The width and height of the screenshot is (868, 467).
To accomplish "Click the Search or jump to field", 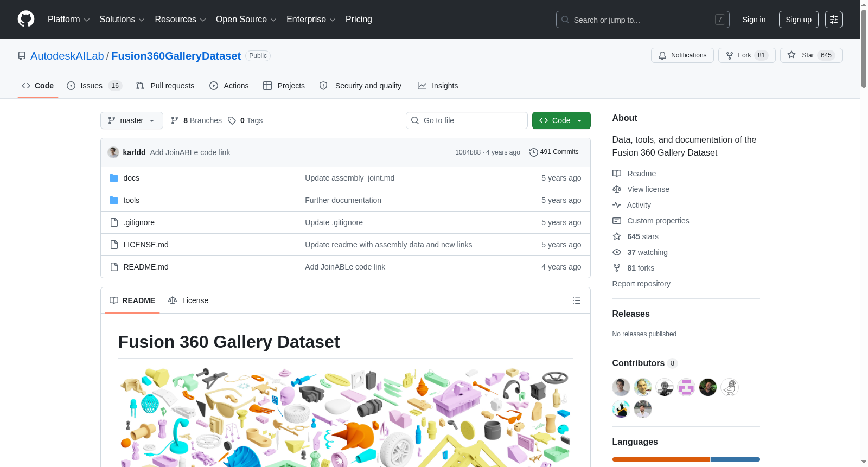I will click(643, 20).
